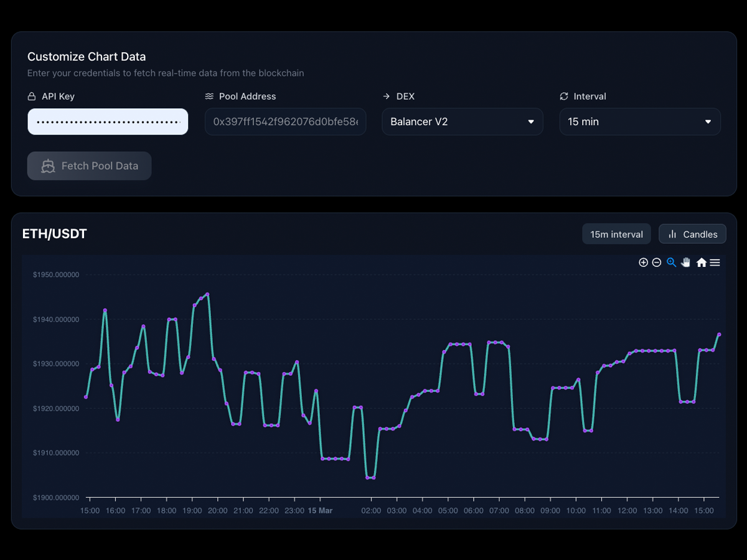Click the Fetch Pool Data button
The width and height of the screenshot is (747, 560).
click(89, 166)
